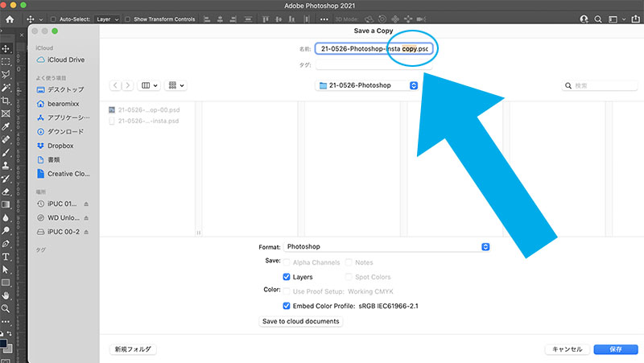Toggle the Use Proof Setup checkbox
The height and width of the screenshot is (363, 644).
(x=287, y=291)
